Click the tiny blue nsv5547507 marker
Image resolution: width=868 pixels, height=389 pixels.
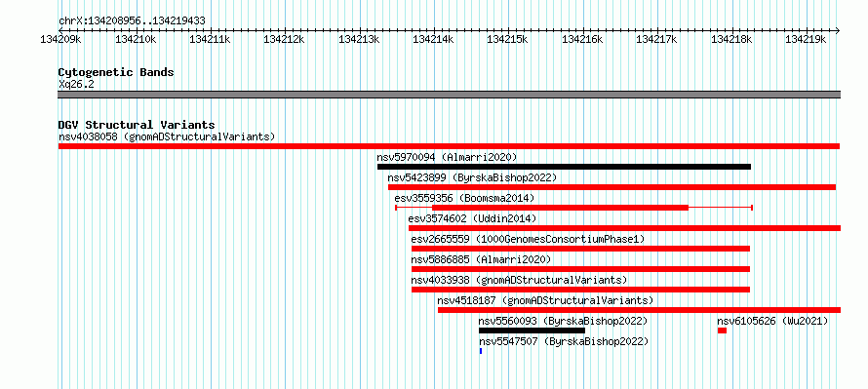[x=481, y=351]
